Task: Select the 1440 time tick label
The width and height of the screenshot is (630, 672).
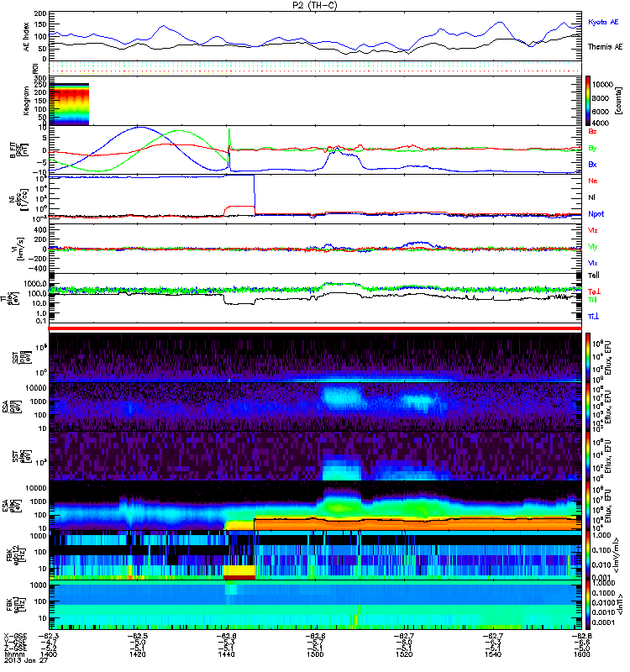Action: 226,654
